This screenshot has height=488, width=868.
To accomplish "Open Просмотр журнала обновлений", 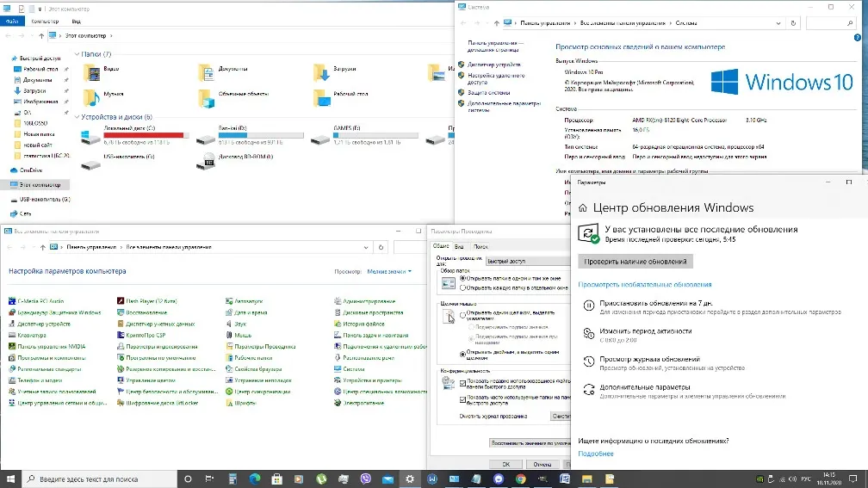I will 650,359.
